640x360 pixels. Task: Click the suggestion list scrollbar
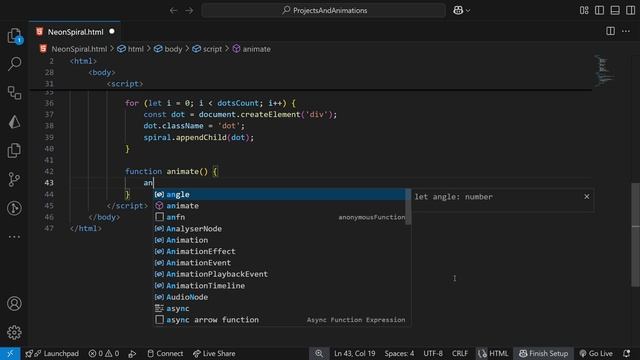pyautogui.click(x=408, y=206)
